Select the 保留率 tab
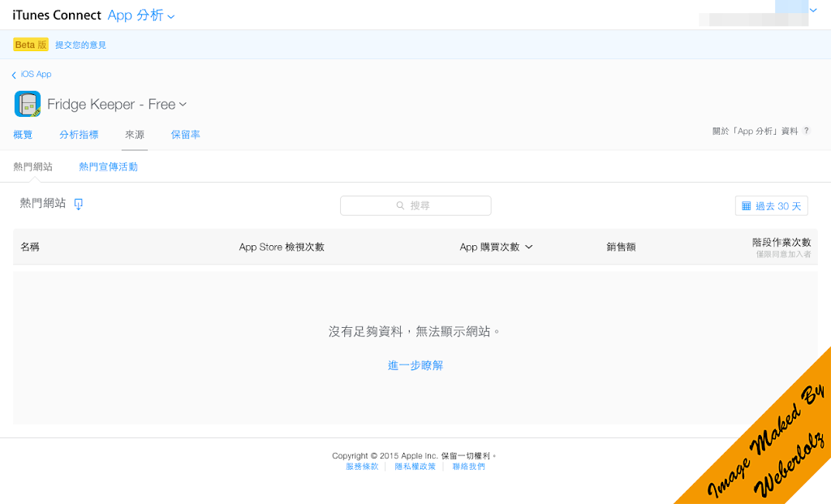 185,135
